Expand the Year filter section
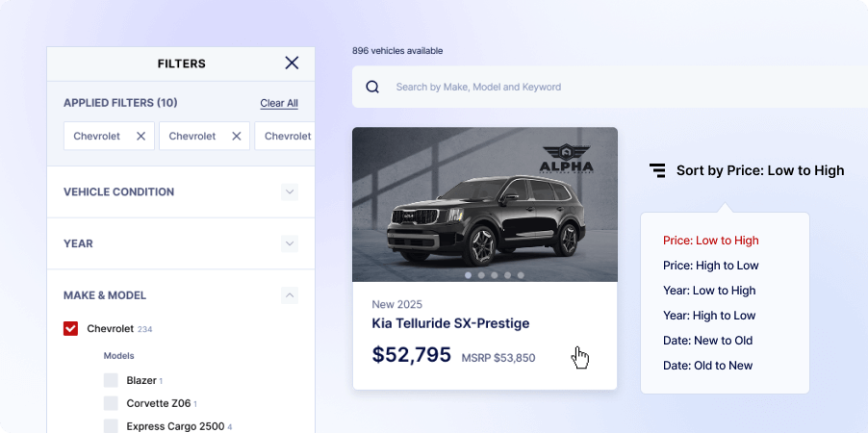 [x=290, y=243]
